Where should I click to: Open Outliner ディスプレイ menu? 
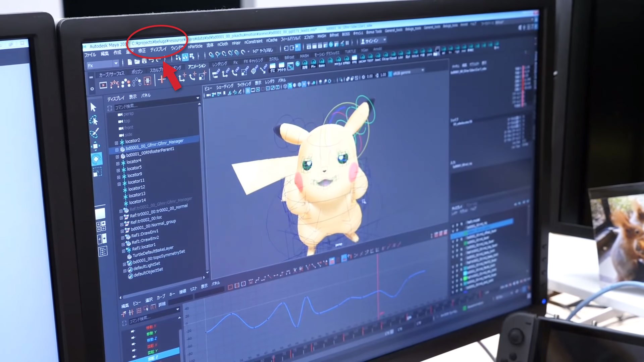[x=116, y=98]
